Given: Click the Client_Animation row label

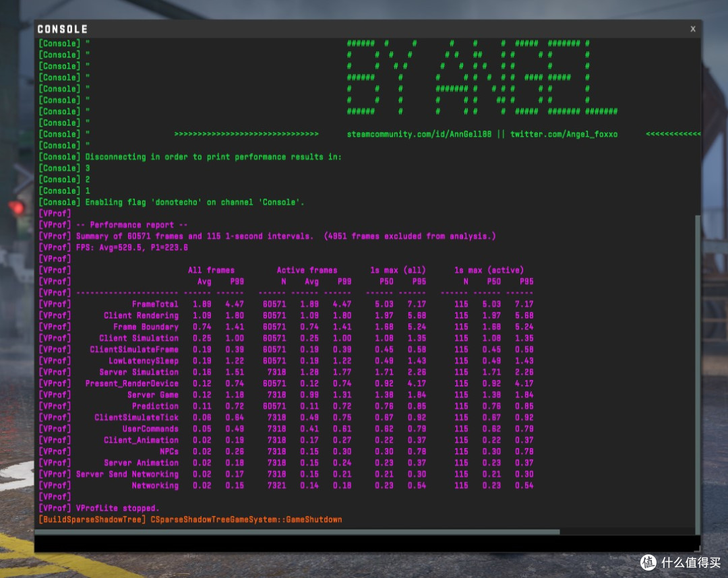Looking at the screenshot, I should click(x=141, y=440).
